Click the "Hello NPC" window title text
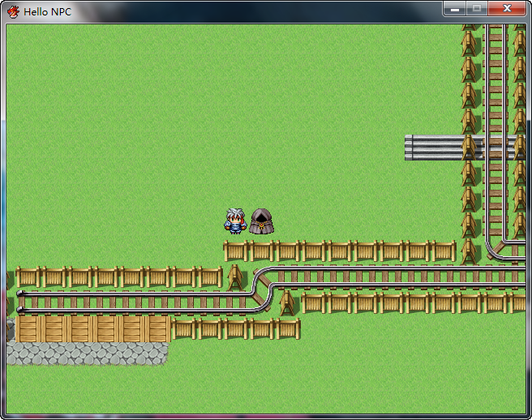Screen dimensions: 532x420 [48, 12]
